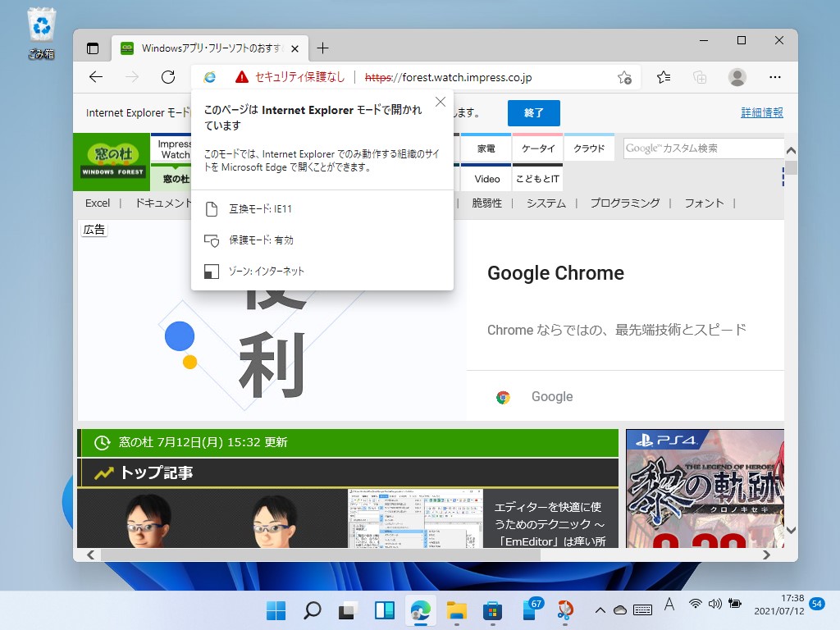Open the favorites list icon
840x630 pixels.
tap(661, 76)
